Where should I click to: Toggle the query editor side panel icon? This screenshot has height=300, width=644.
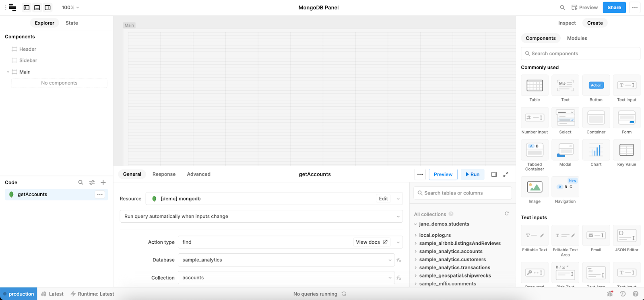tap(494, 174)
